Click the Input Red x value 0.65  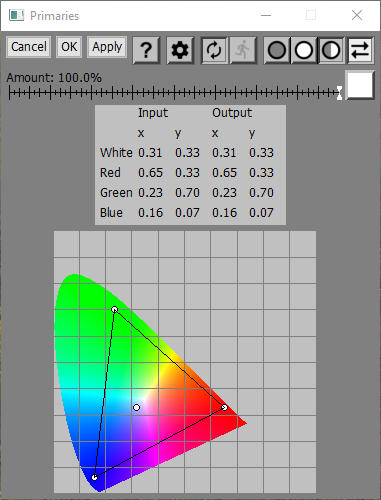tap(150, 173)
